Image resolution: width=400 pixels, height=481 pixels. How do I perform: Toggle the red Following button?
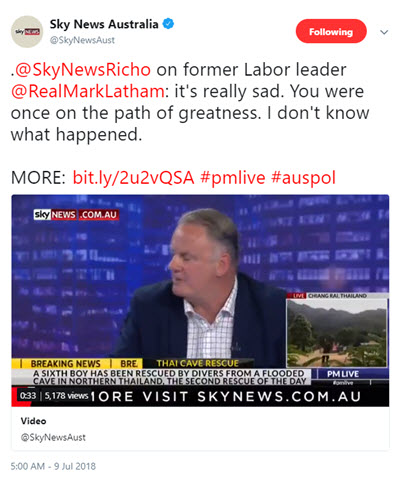coord(331,31)
